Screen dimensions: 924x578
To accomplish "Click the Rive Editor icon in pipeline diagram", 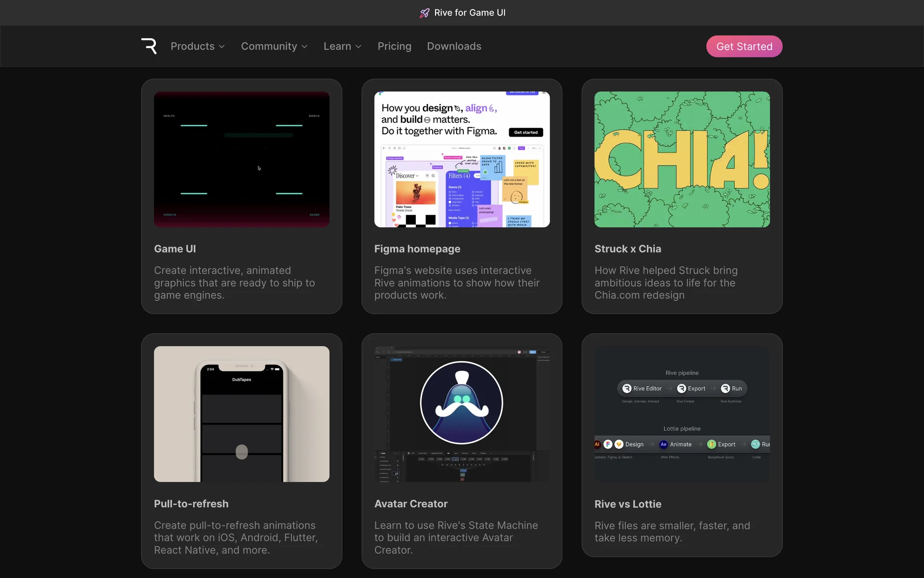I will pos(627,389).
